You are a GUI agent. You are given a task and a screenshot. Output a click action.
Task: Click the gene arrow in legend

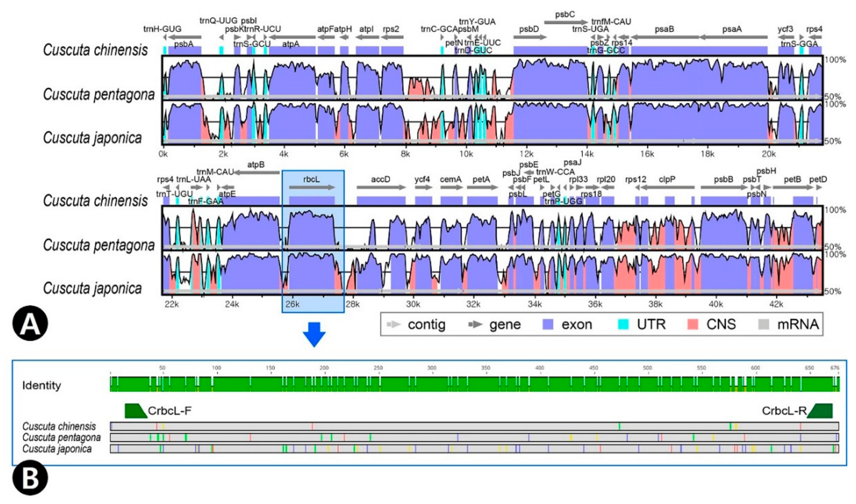tap(475, 325)
